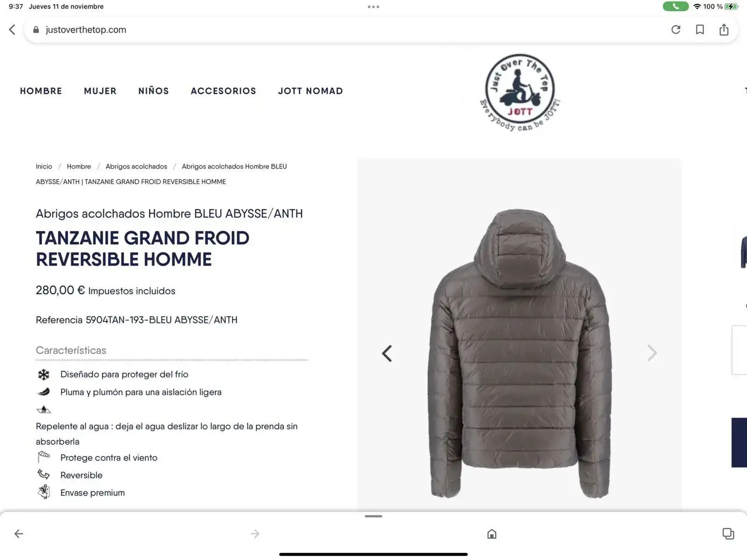Open the home page icon in the bottom bar
Screen dimensions: 747x560
click(492, 533)
